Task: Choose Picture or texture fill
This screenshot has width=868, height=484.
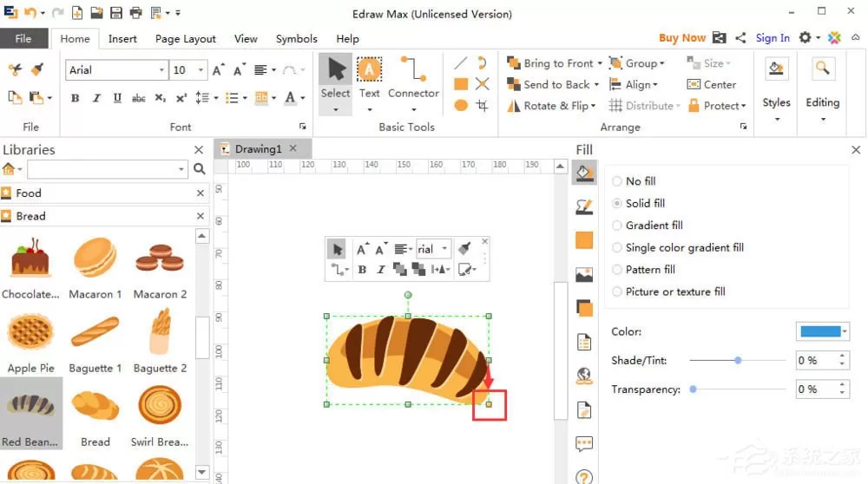Action: (668, 291)
